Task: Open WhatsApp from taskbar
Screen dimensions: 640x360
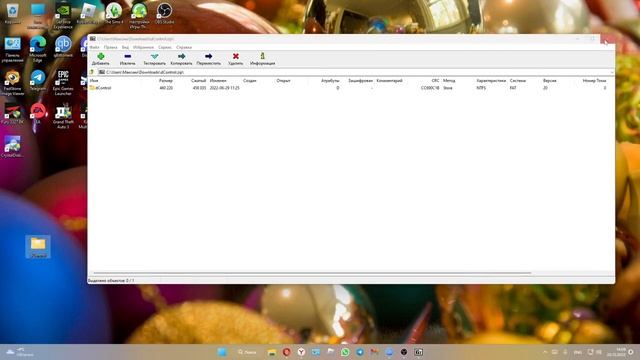Action: pos(345,352)
